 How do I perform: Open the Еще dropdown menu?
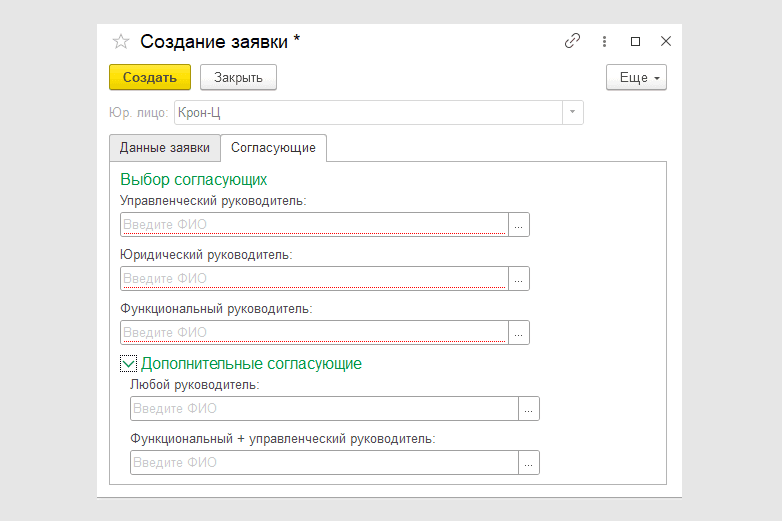(636, 77)
